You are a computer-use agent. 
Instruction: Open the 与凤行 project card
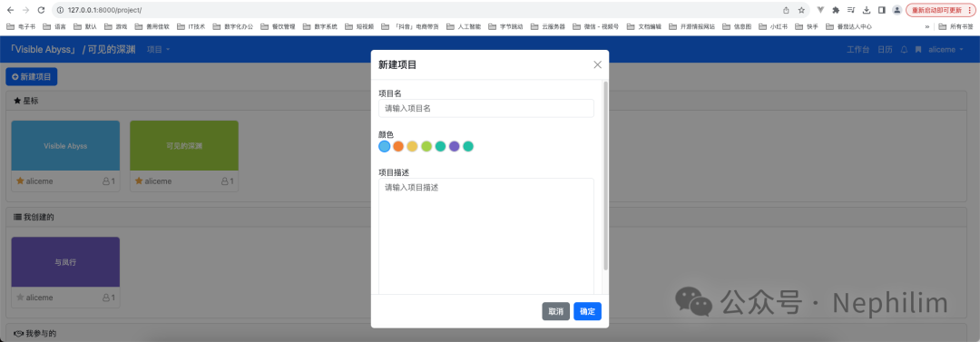(65, 262)
